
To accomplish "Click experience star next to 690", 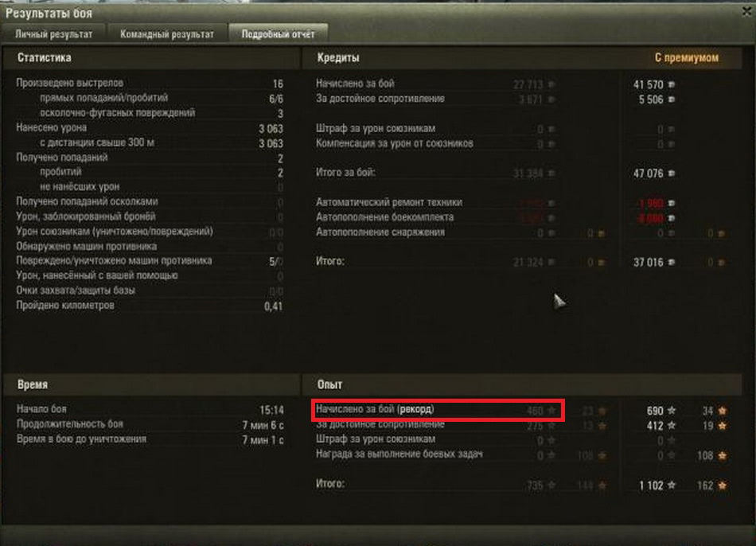I will (x=671, y=411).
